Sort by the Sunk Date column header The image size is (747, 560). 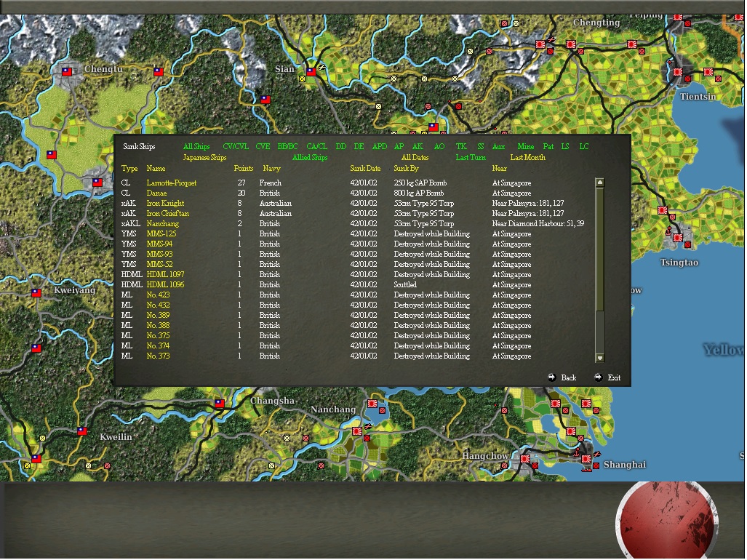(x=365, y=169)
